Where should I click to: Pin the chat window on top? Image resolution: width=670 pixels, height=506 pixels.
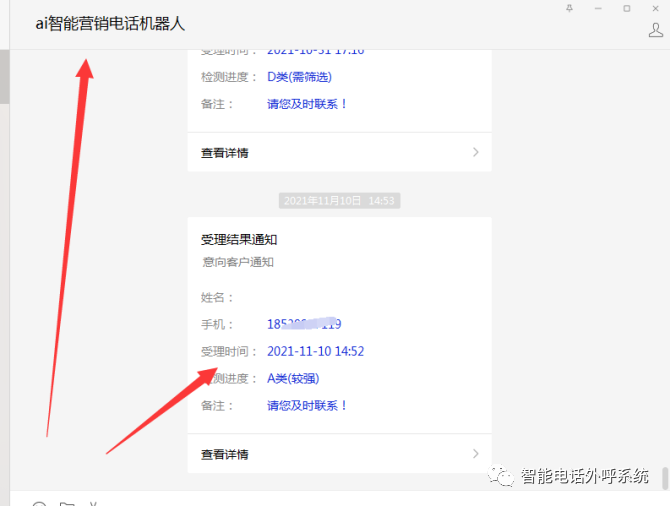pyautogui.click(x=569, y=8)
